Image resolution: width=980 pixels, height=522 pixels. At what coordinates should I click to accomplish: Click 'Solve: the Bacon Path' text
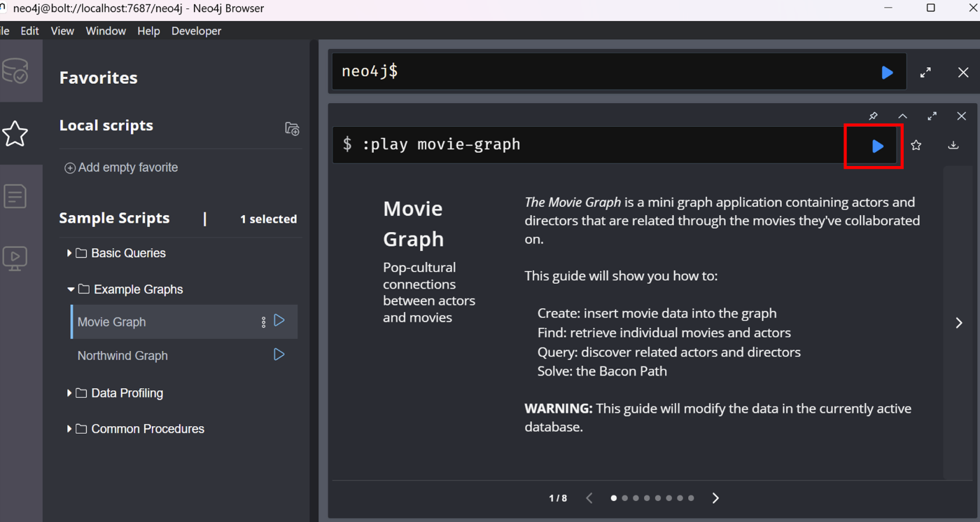pos(602,371)
